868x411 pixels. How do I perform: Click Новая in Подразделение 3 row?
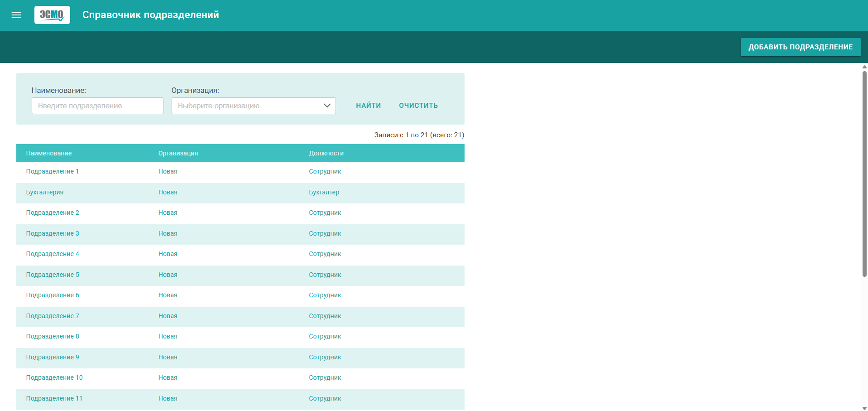click(168, 233)
